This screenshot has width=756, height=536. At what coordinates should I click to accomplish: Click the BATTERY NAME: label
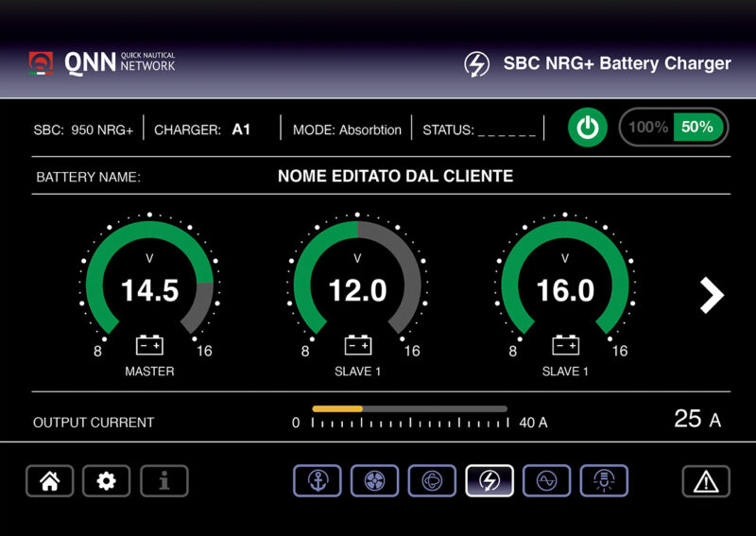pos(88,177)
